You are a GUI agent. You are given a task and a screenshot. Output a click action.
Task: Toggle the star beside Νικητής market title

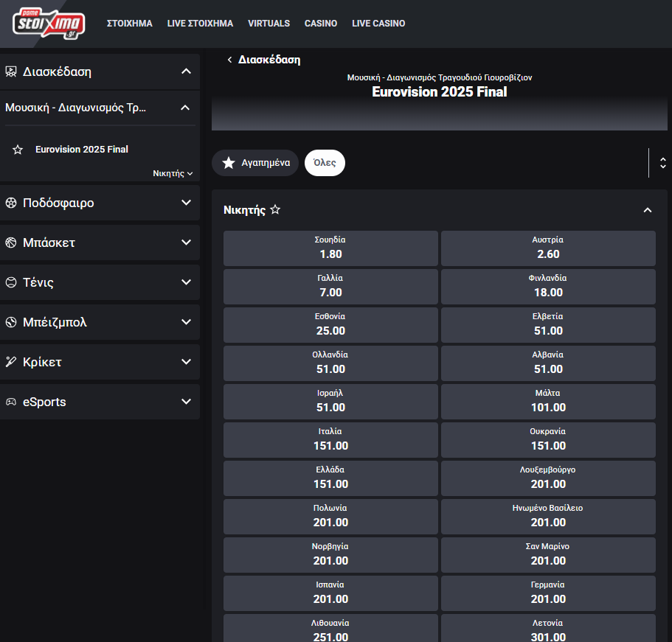point(275,210)
